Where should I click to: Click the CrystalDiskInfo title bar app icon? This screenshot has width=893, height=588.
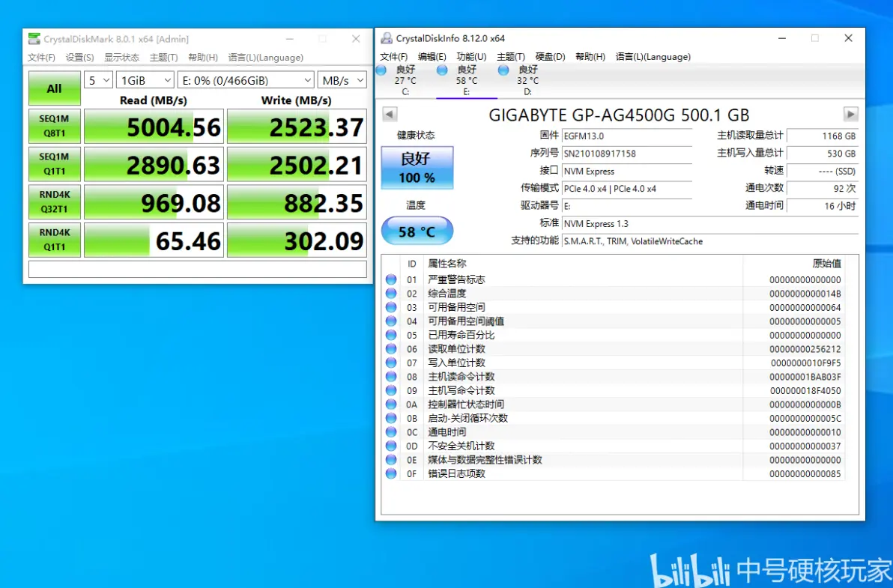click(x=387, y=38)
